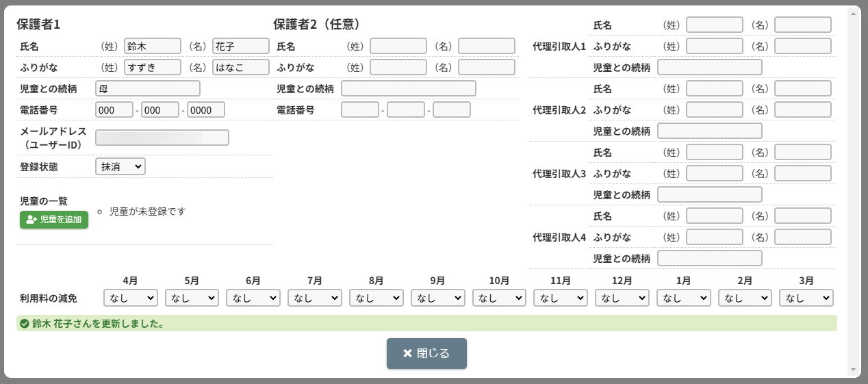
Task: Open the 3月 fee reduction dropdown
Action: click(x=806, y=298)
